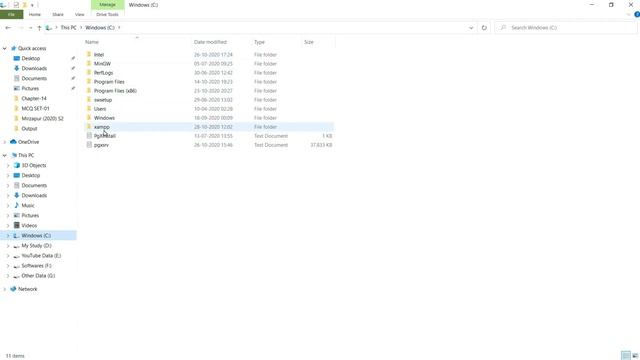The height and width of the screenshot is (360, 640).
Task: Switch to Details view layout
Action: (x=625, y=356)
